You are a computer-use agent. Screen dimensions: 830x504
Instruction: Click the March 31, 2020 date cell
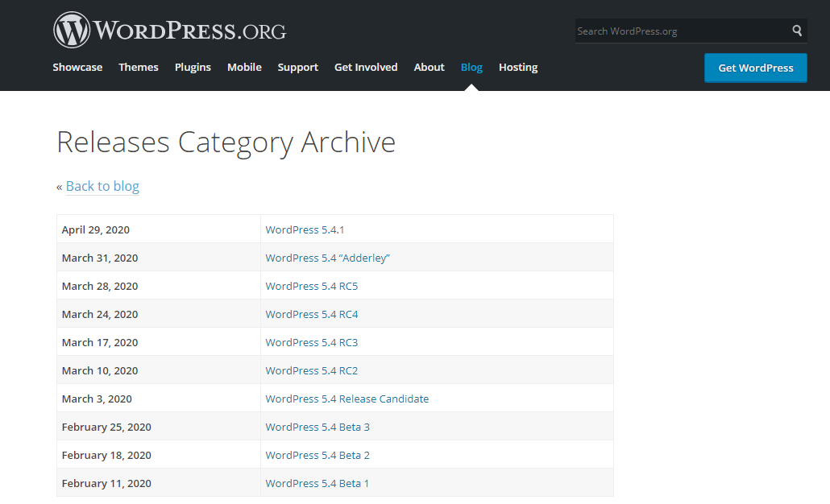coord(158,257)
